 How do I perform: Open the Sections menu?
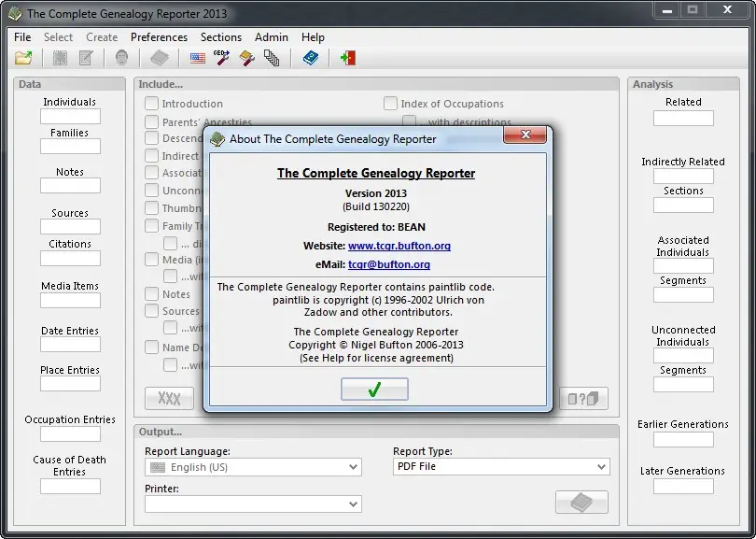pos(221,37)
